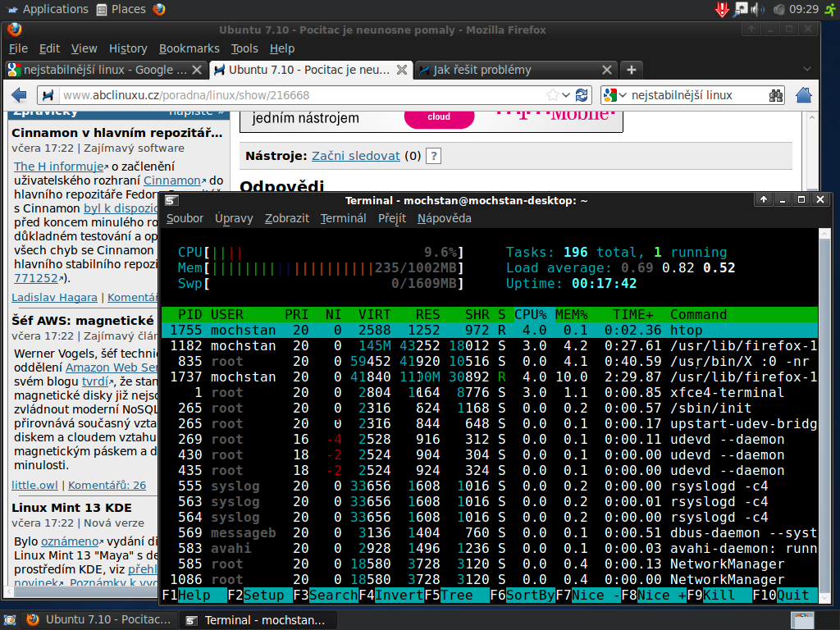
Task: Click the Firefox back arrow button
Action: pos(20,95)
